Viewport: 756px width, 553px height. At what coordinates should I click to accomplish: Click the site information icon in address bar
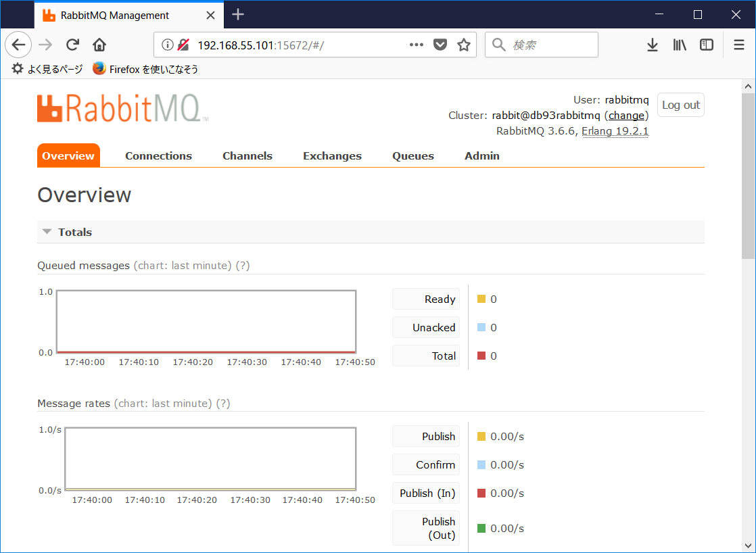click(166, 45)
